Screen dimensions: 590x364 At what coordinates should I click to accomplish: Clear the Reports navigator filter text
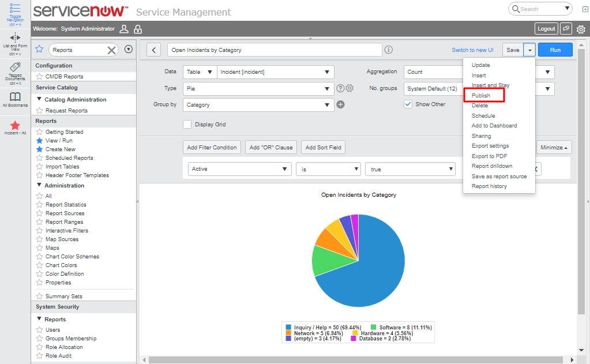click(112, 50)
